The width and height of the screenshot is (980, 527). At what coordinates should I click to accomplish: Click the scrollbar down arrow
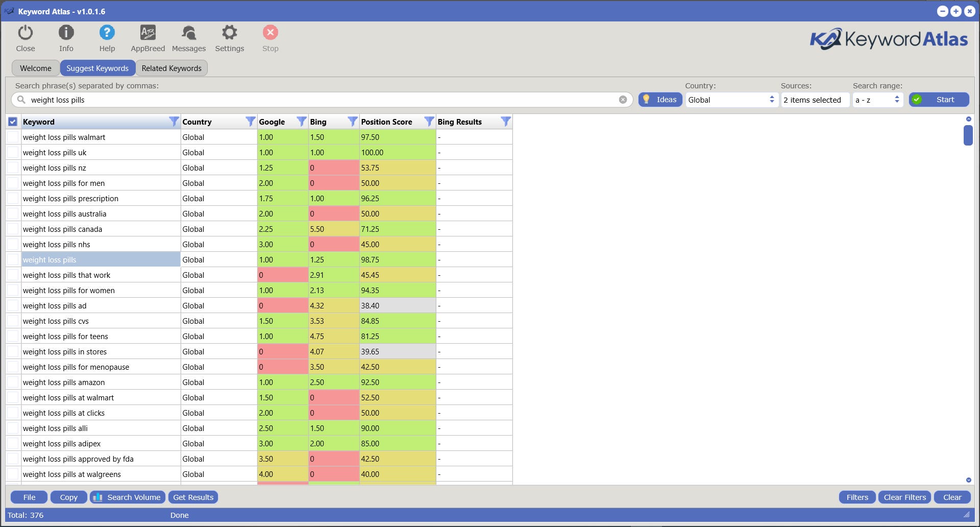[968, 480]
